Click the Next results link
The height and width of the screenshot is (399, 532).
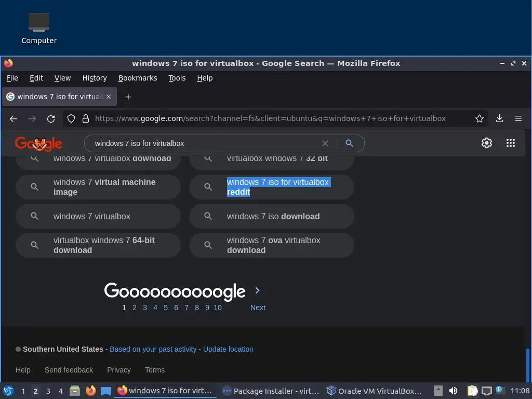coord(258,308)
